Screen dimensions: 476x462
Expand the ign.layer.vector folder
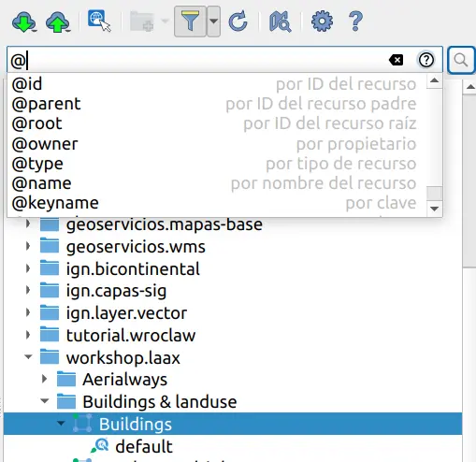coord(28,312)
